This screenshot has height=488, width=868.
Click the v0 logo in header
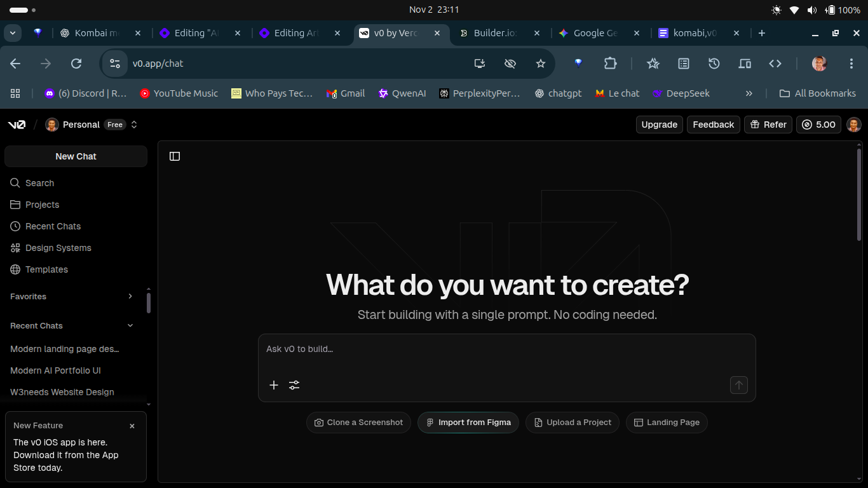pyautogui.click(x=17, y=125)
